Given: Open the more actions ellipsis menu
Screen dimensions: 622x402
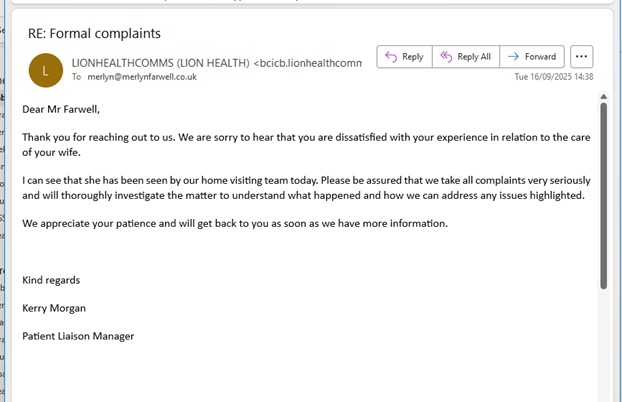Looking at the screenshot, I should pos(582,57).
